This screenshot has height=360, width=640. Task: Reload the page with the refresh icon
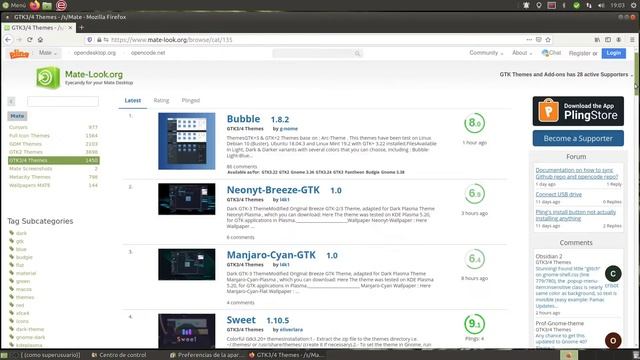(30, 40)
